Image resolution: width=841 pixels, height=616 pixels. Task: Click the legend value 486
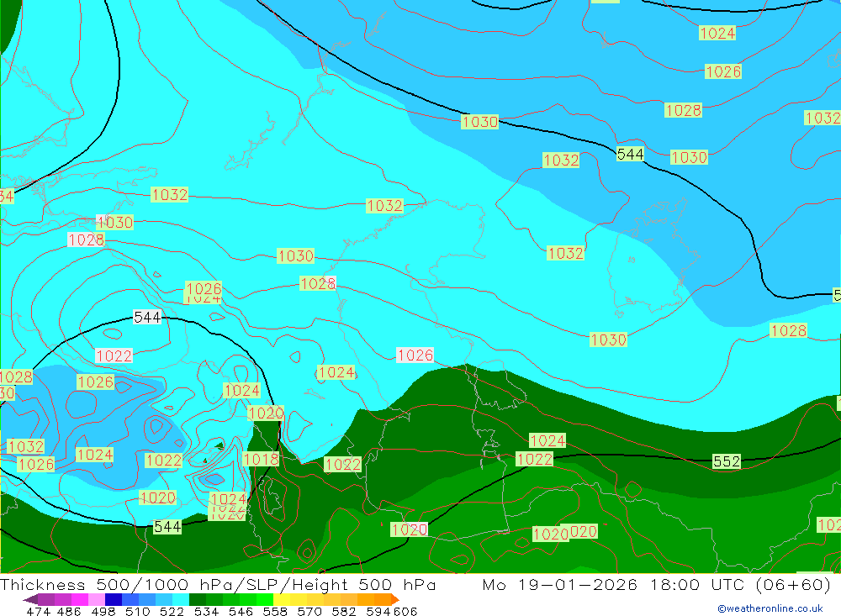69,611
